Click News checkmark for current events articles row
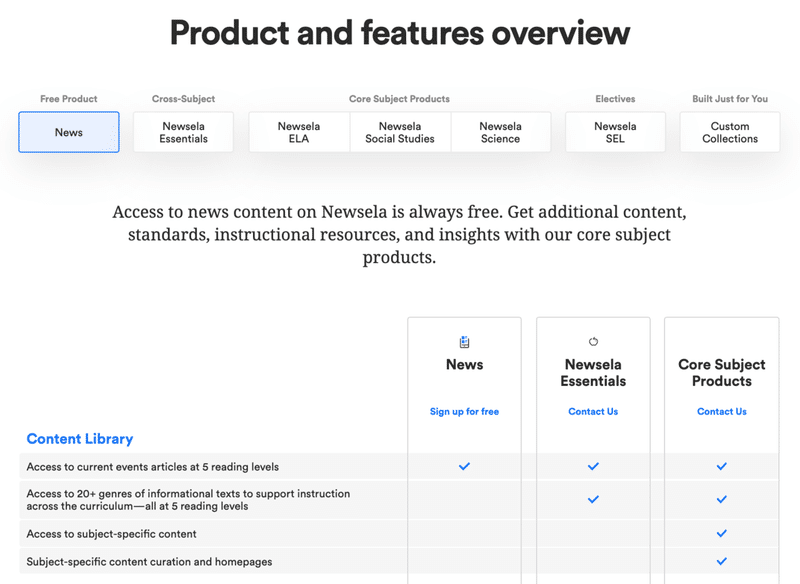The height and width of the screenshot is (584, 800). coord(464,466)
